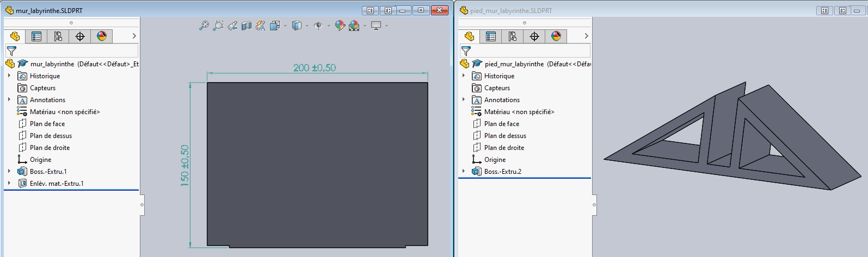The height and width of the screenshot is (257, 868).
Task: Click the Zoom to Fit magnifier icon
Action: click(204, 26)
